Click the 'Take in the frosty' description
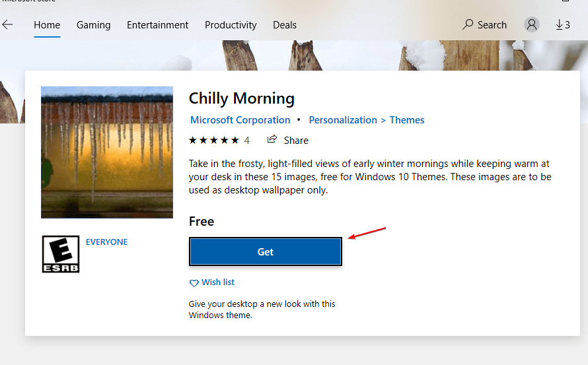The width and height of the screenshot is (588, 365). [x=370, y=177]
